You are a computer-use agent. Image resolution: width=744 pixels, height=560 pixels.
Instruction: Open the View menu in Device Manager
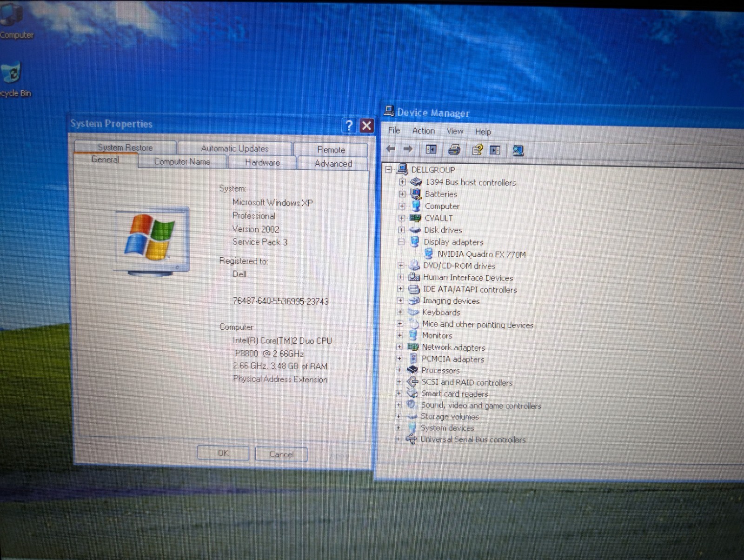click(x=455, y=131)
